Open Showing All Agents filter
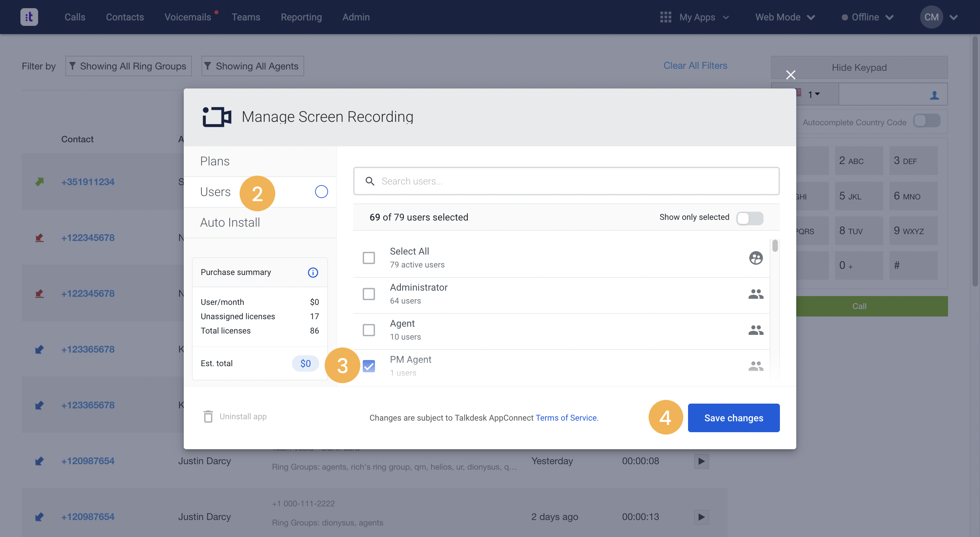980x537 pixels. [x=252, y=66]
